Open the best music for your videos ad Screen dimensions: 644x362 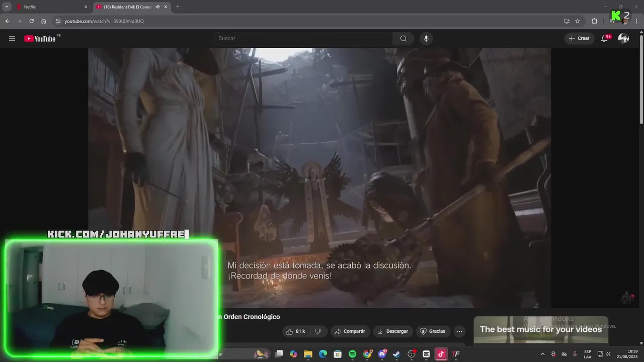coord(541,330)
